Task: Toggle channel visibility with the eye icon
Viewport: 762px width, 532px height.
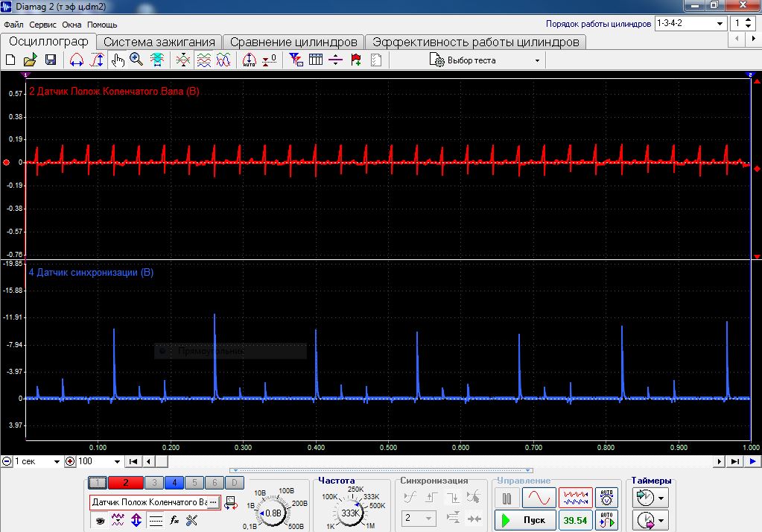Action: (x=100, y=520)
